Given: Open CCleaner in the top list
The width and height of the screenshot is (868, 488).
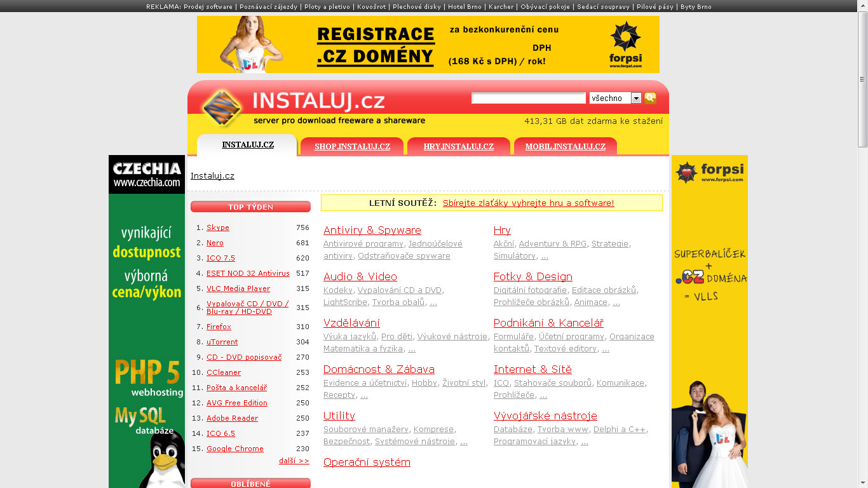Looking at the screenshot, I should tap(224, 372).
